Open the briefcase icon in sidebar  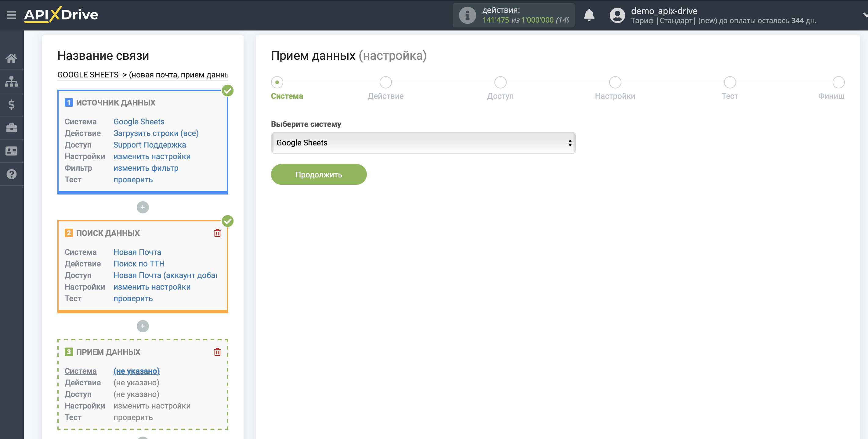[12, 128]
